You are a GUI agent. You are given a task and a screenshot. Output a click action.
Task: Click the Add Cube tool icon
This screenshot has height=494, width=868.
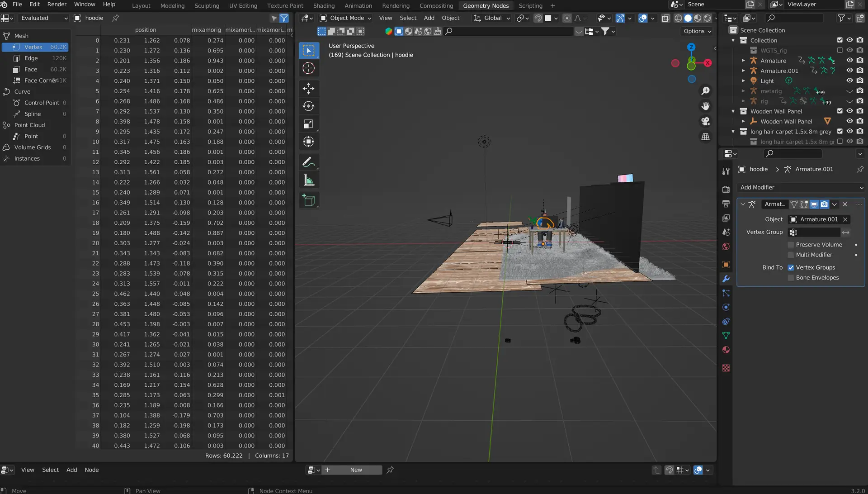(x=308, y=200)
